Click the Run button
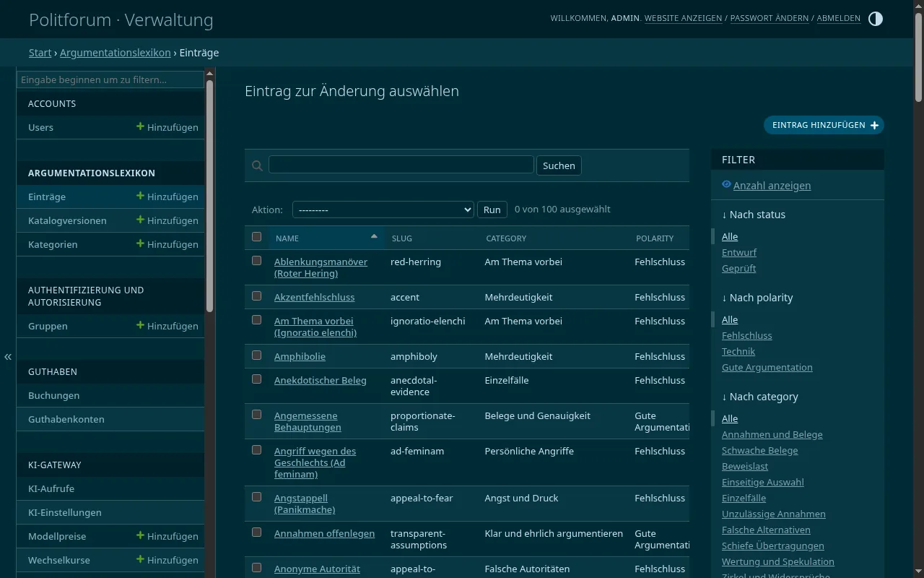Screen dimensions: 924x578 pyautogui.click(x=492, y=210)
